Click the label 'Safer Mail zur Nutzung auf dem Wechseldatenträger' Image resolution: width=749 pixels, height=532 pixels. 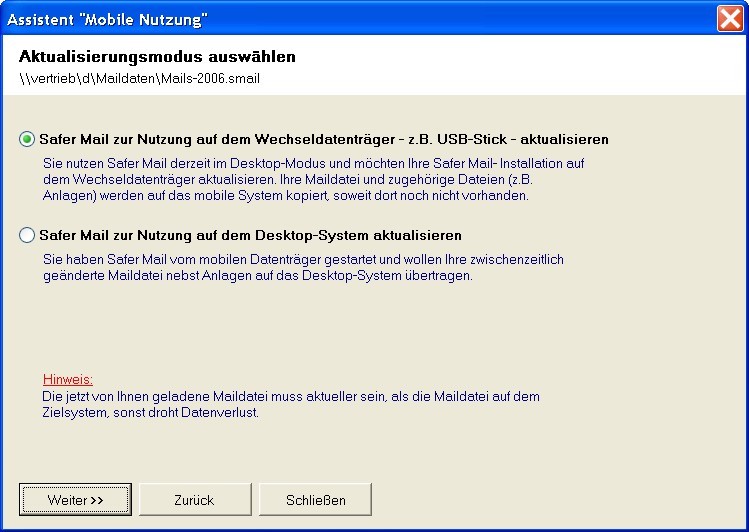pyautogui.click(x=324, y=139)
